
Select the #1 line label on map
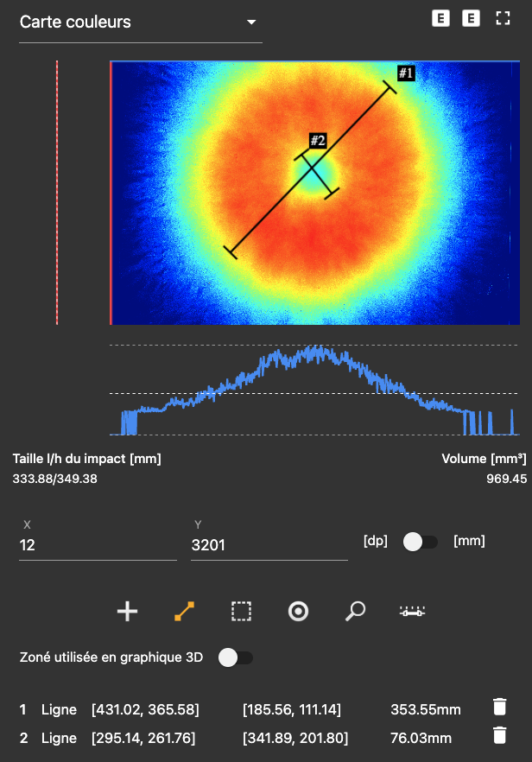[406, 73]
